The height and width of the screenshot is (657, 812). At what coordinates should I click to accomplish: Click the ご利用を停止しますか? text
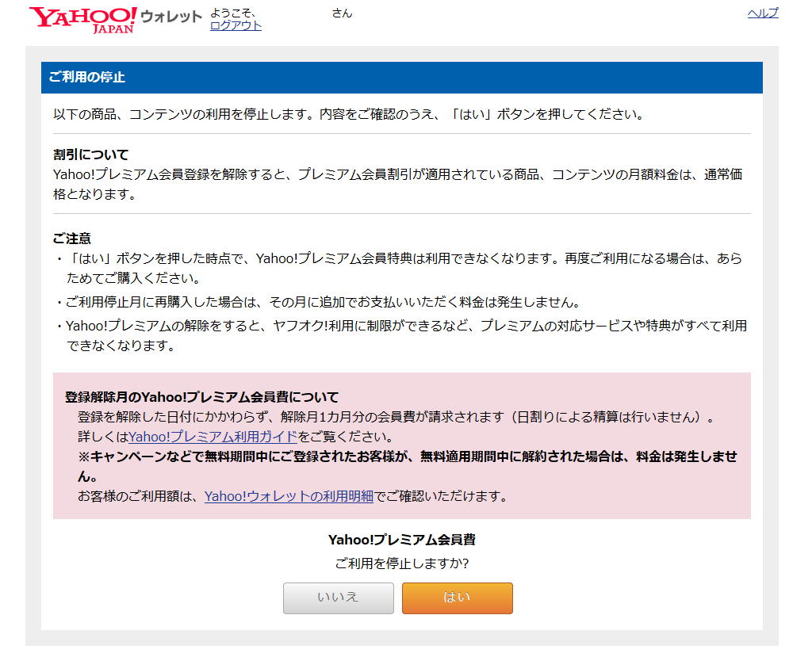coord(402,563)
